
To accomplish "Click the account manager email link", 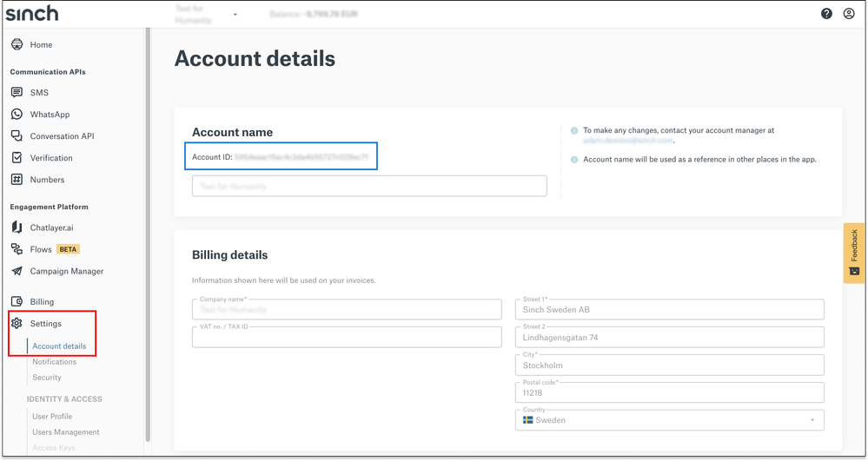I will (x=628, y=141).
